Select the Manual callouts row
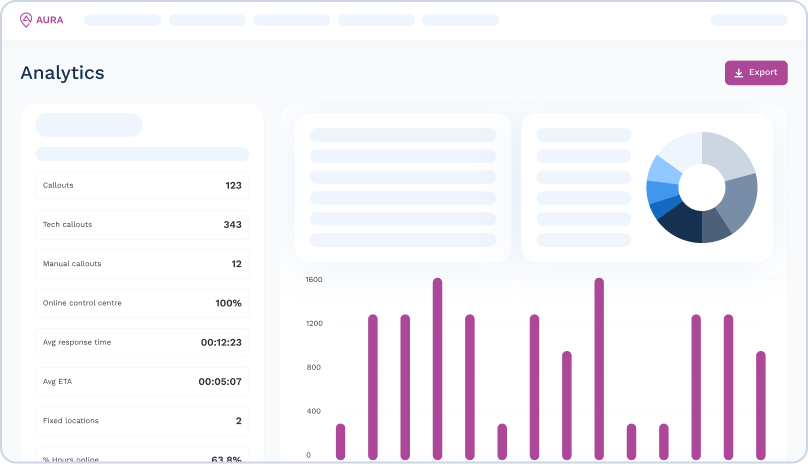Viewport: 808px width, 464px height. 142,264
